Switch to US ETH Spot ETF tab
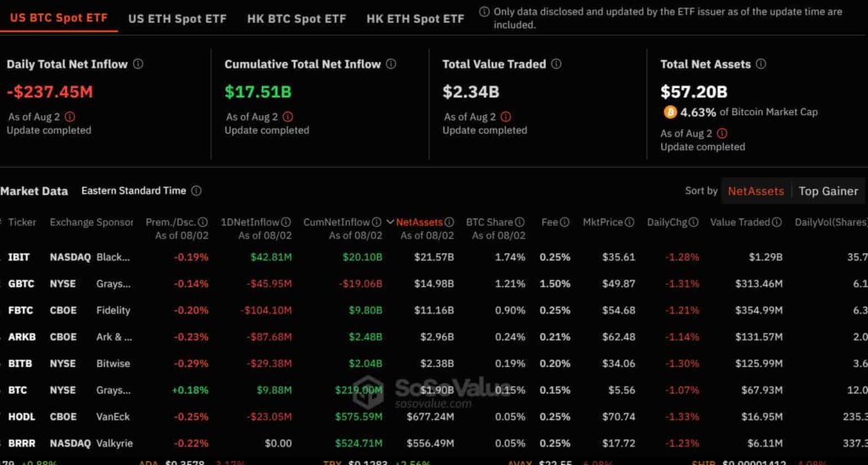Viewport: 868px width, 465px height. point(177,18)
